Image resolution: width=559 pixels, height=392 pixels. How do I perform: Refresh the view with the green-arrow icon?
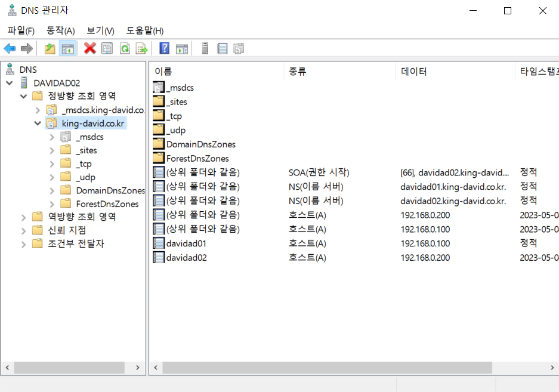click(x=125, y=48)
